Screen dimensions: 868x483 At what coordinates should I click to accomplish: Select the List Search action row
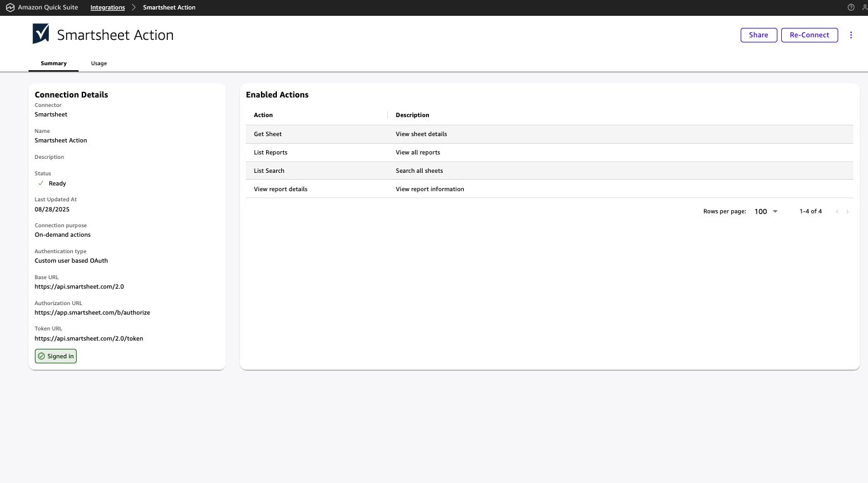tap(269, 171)
